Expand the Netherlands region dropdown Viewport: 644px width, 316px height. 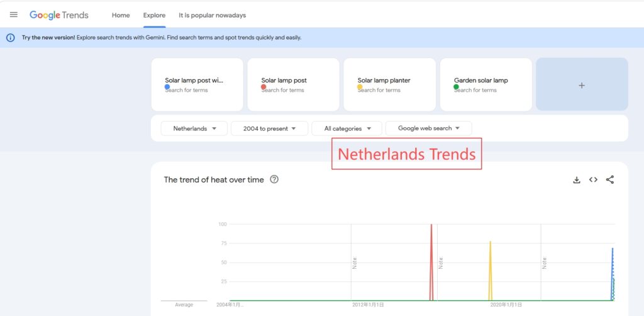(x=194, y=128)
